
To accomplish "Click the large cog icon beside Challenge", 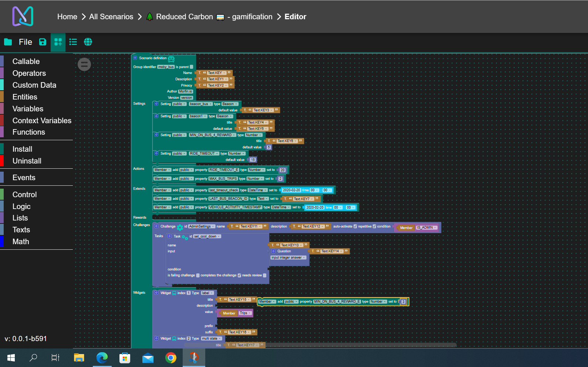I will (180, 227).
